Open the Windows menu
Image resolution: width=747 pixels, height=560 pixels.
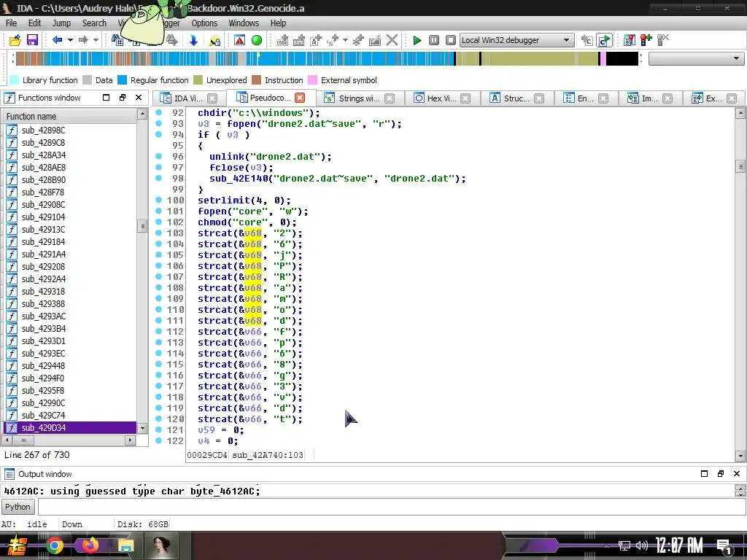(x=244, y=23)
